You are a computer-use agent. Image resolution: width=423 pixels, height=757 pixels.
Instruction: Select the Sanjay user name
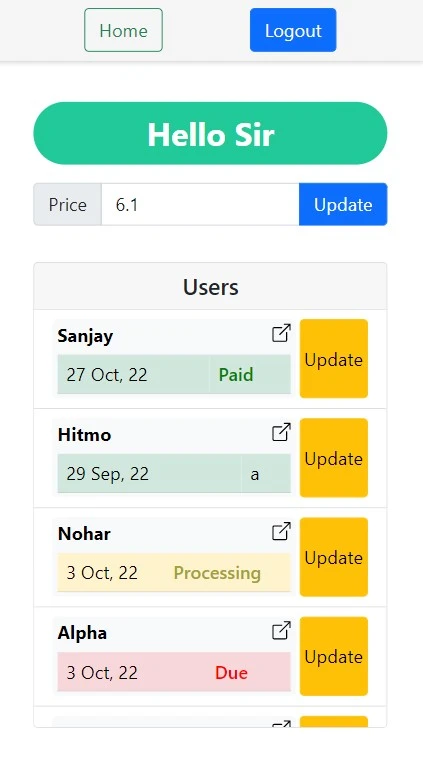(x=85, y=336)
